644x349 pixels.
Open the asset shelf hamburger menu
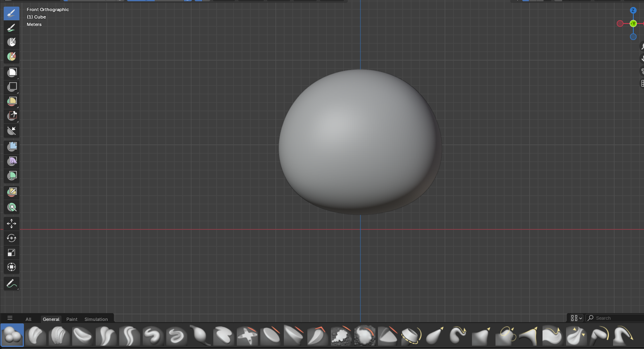[9, 318]
